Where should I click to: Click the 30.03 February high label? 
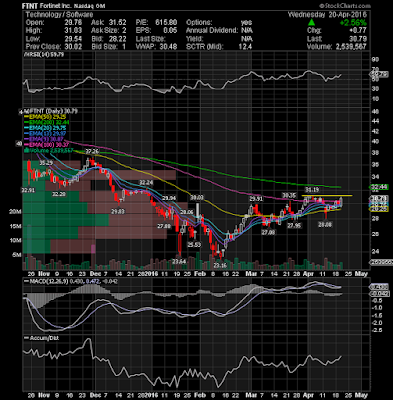[x=196, y=198]
